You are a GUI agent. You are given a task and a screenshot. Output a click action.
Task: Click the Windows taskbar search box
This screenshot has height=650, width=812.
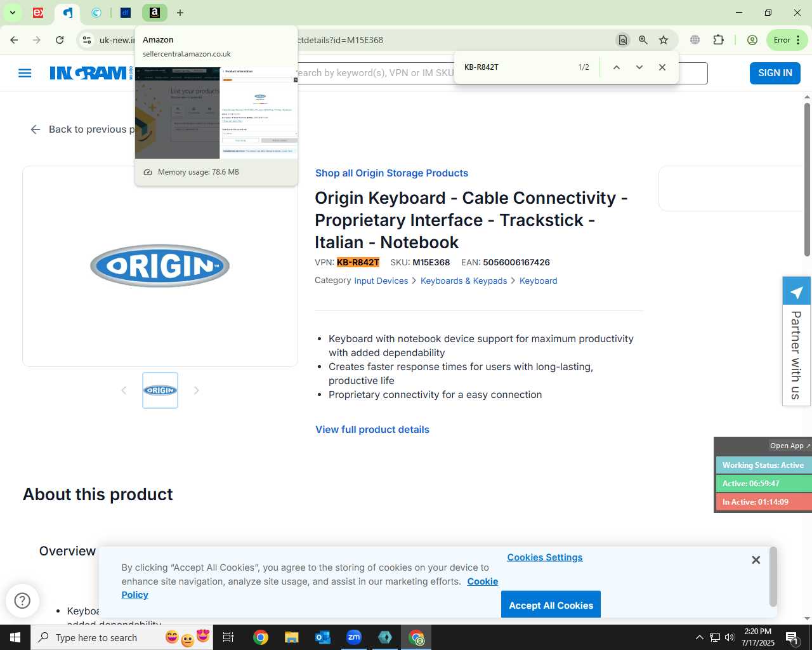(x=122, y=637)
